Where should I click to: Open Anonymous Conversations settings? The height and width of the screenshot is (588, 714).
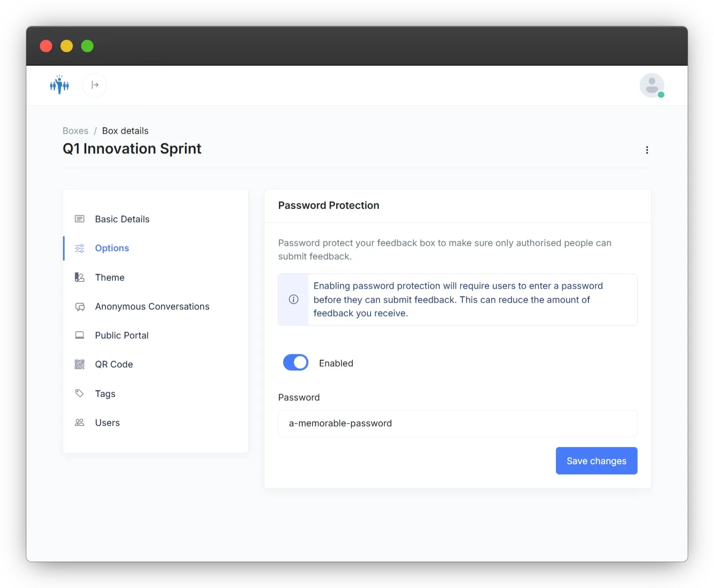(156, 306)
